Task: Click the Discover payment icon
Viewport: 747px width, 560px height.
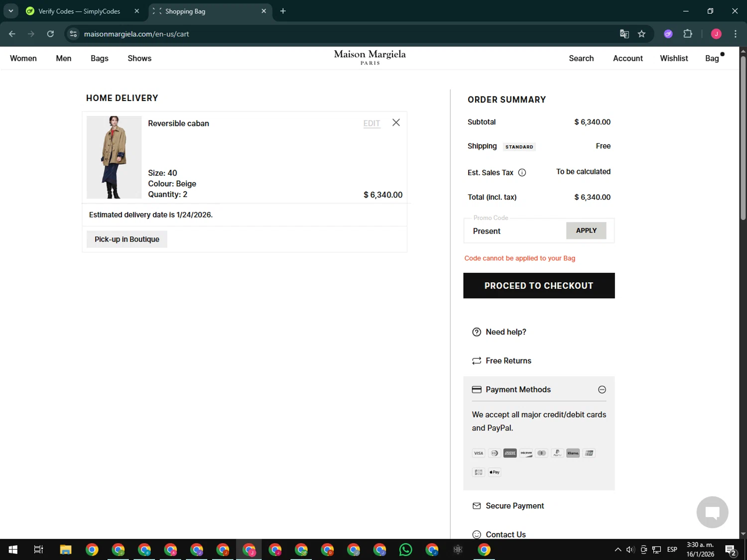Action: click(526, 453)
